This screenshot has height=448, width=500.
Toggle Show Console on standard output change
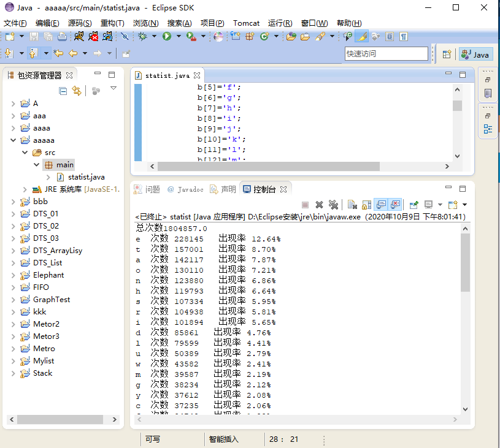[x=381, y=204]
